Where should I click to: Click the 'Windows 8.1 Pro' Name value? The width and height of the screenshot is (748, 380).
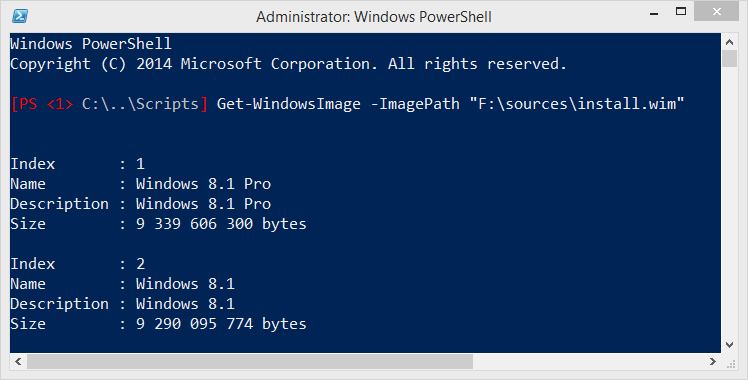point(203,184)
